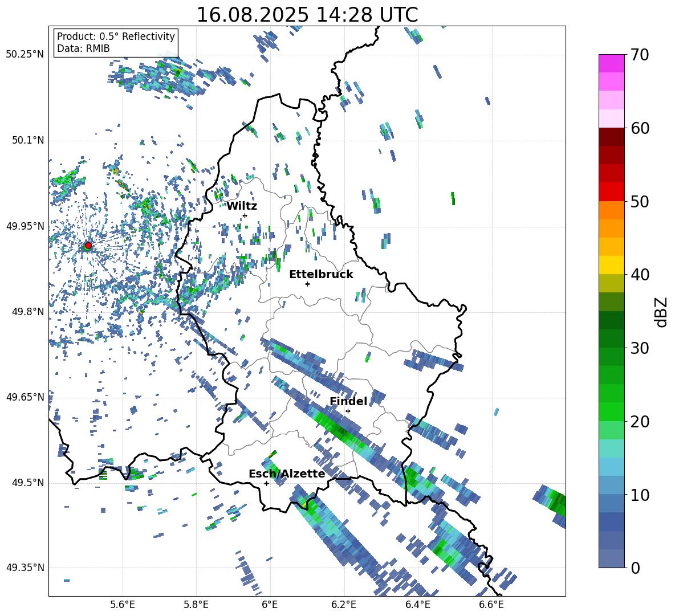Click the dark maroon colorbar segment below 60

(611, 137)
